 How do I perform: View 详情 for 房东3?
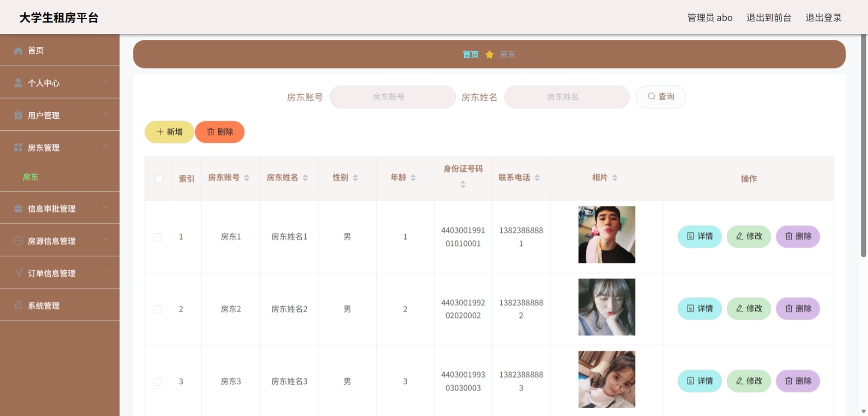click(x=700, y=381)
